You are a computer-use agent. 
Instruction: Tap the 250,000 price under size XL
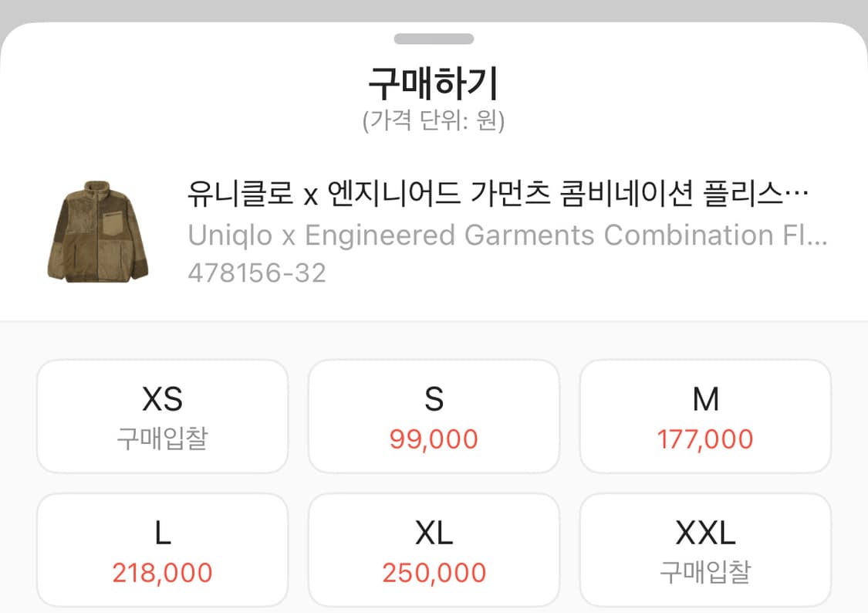[x=434, y=572]
